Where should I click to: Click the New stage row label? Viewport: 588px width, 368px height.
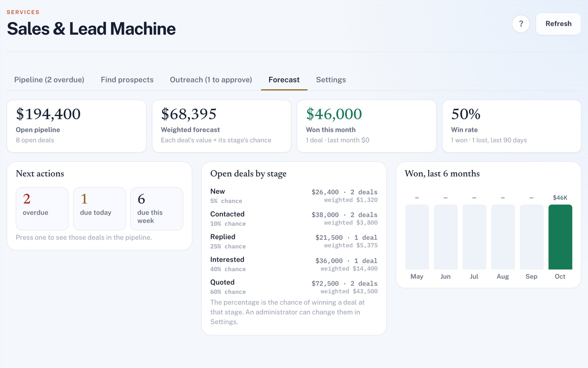coord(218,191)
